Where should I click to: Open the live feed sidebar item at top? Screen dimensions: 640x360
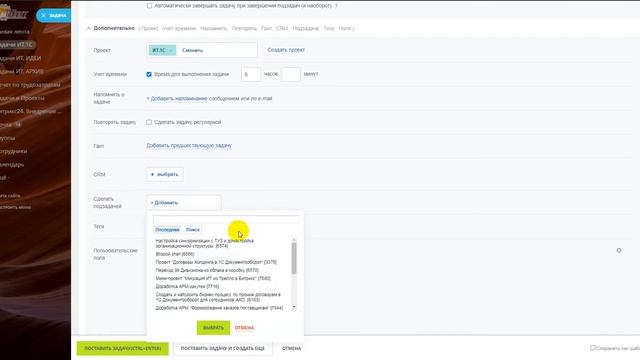tap(15, 31)
